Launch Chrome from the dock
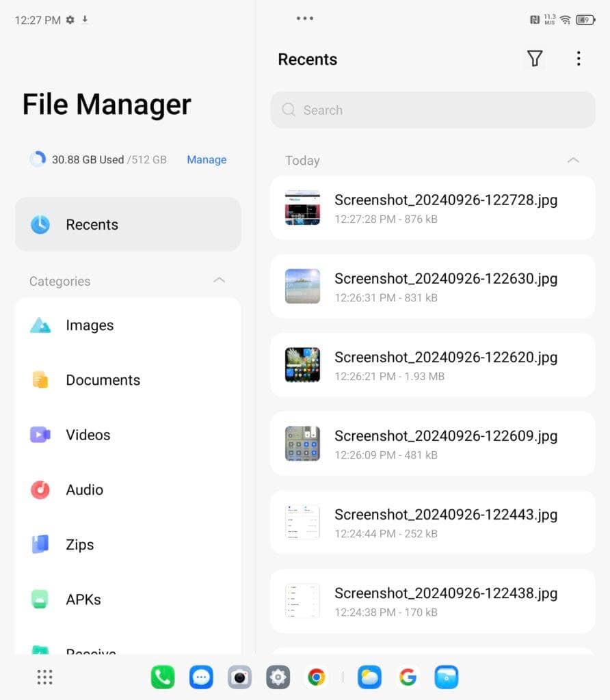This screenshot has width=610, height=700. [316, 677]
